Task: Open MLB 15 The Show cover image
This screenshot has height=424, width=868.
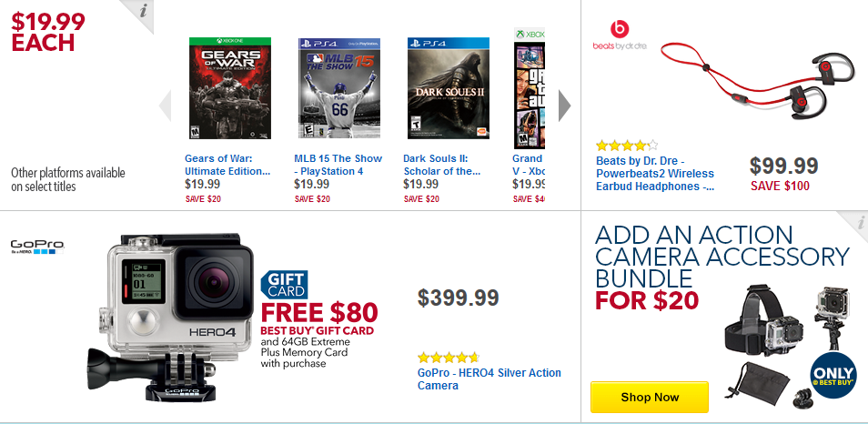Action: point(339,88)
